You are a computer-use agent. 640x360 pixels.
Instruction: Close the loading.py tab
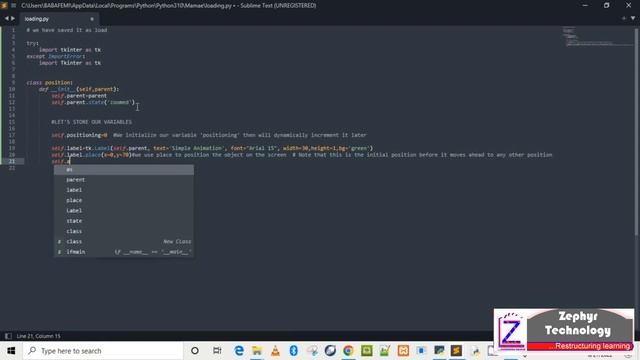pyautogui.click(x=92, y=19)
